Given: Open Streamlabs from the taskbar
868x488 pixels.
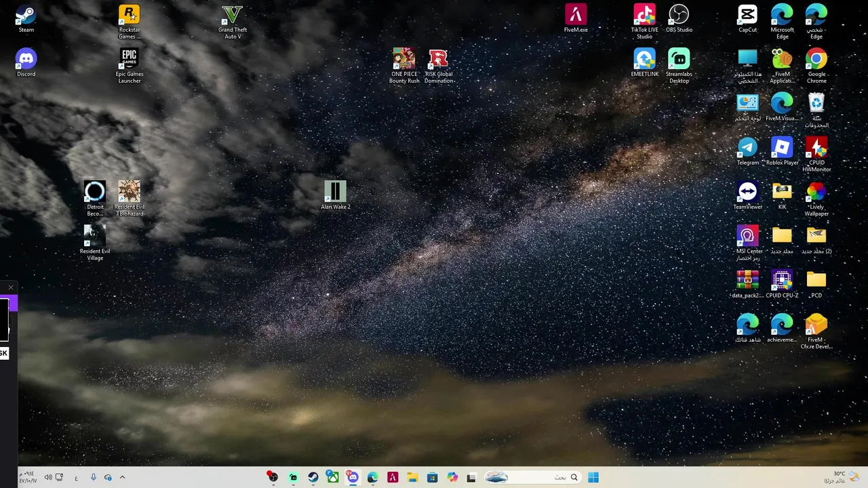Looking at the screenshot, I should pyautogui.click(x=293, y=477).
